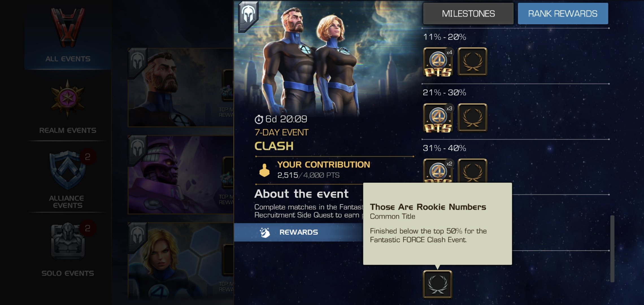
Task: Open the Rewards bar
Action: [x=299, y=232]
